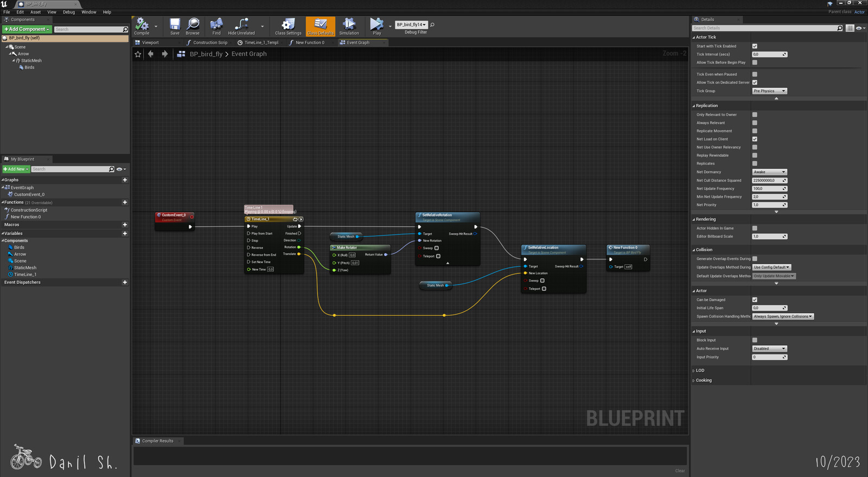Navigate forward in graph history
Screen dimensions: 868x477
[x=164, y=54]
